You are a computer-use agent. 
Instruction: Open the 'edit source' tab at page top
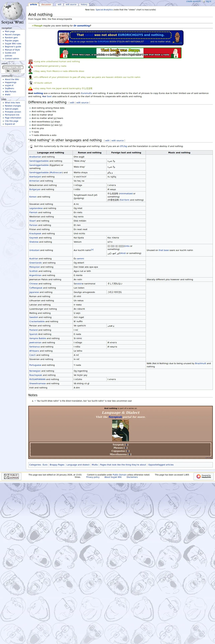point(71,5)
